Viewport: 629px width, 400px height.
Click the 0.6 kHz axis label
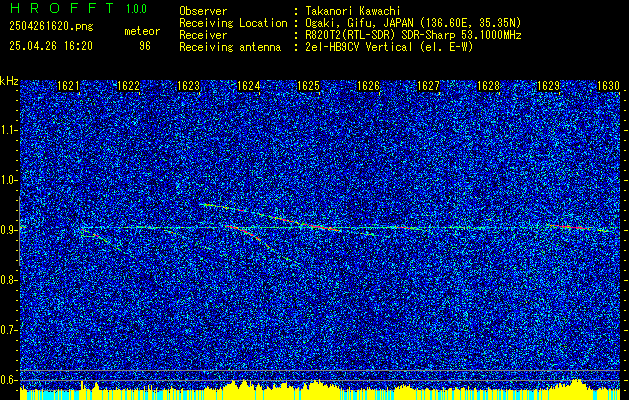[x=9, y=380]
